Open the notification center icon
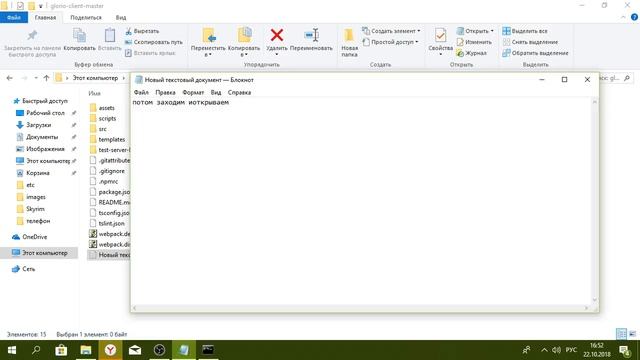The width and height of the screenshot is (640, 360). pos(624,350)
